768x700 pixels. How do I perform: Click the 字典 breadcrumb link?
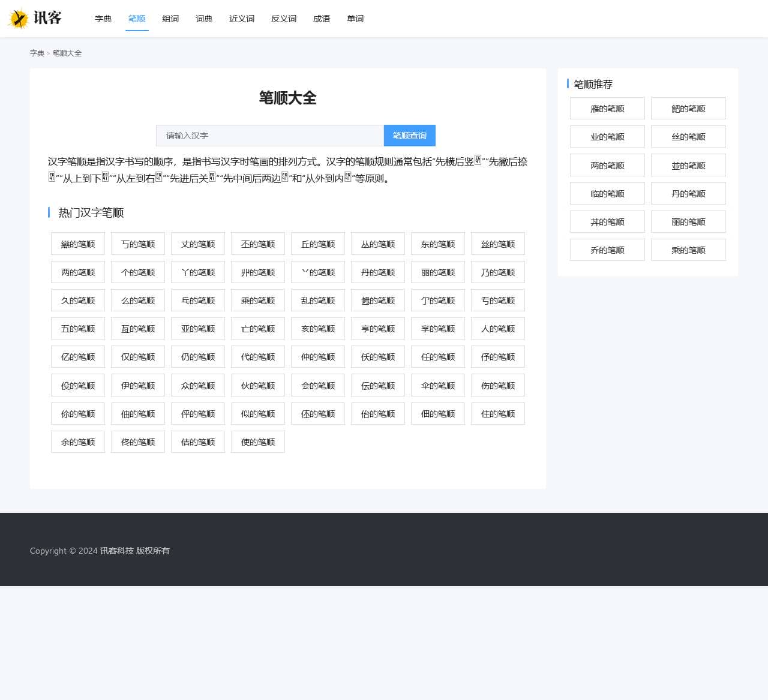click(x=37, y=53)
